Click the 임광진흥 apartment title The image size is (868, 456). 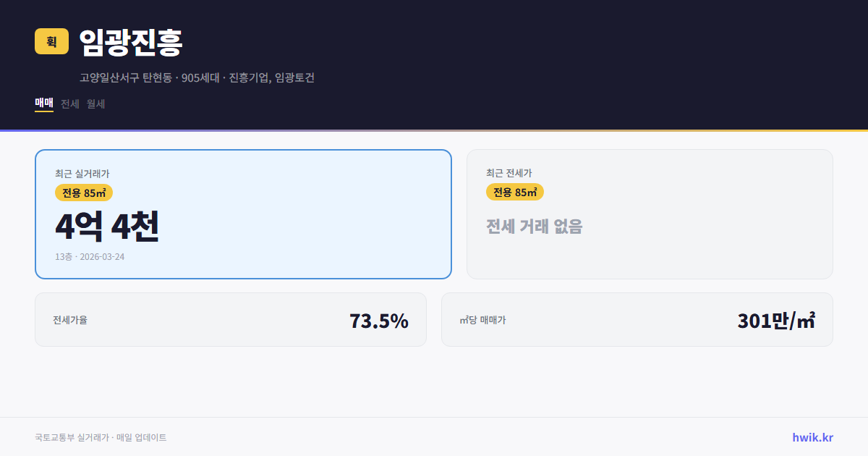click(x=129, y=42)
